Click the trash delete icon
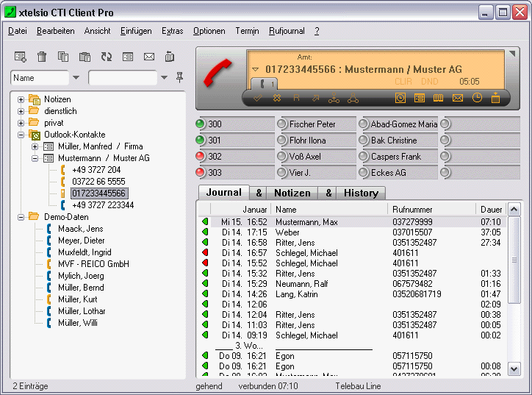 click(x=42, y=57)
